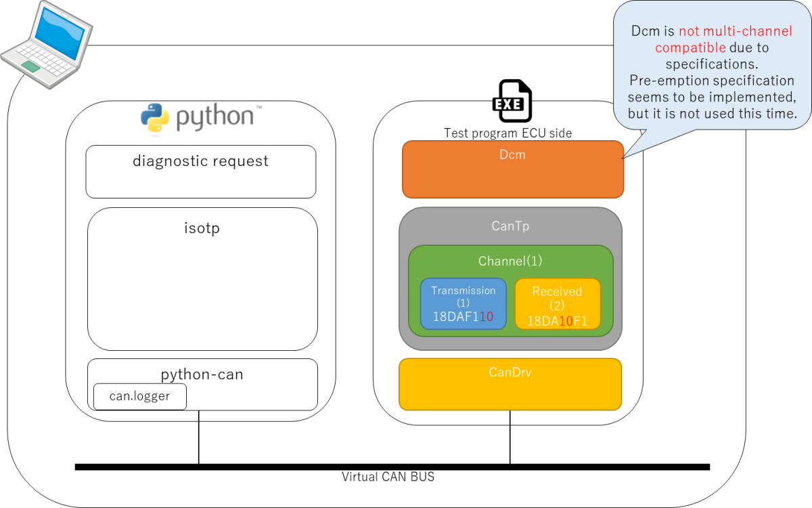Select the CanDrv driver block
Viewport: 812px width, 508px height.
click(x=510, y=384)
